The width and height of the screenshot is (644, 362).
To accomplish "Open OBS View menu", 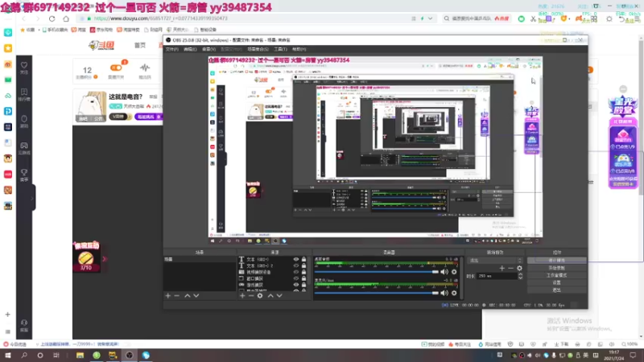I will click(x=208, y=49).
